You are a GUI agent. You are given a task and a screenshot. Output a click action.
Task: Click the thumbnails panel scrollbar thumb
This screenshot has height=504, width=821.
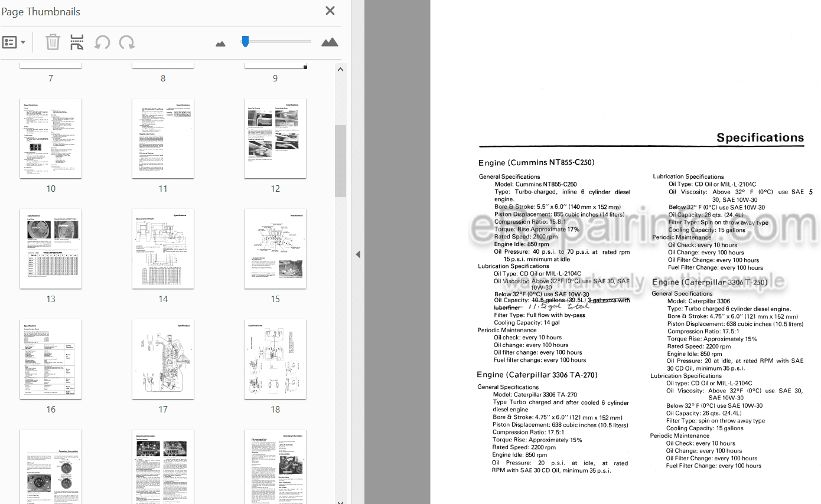coord(340,161)
